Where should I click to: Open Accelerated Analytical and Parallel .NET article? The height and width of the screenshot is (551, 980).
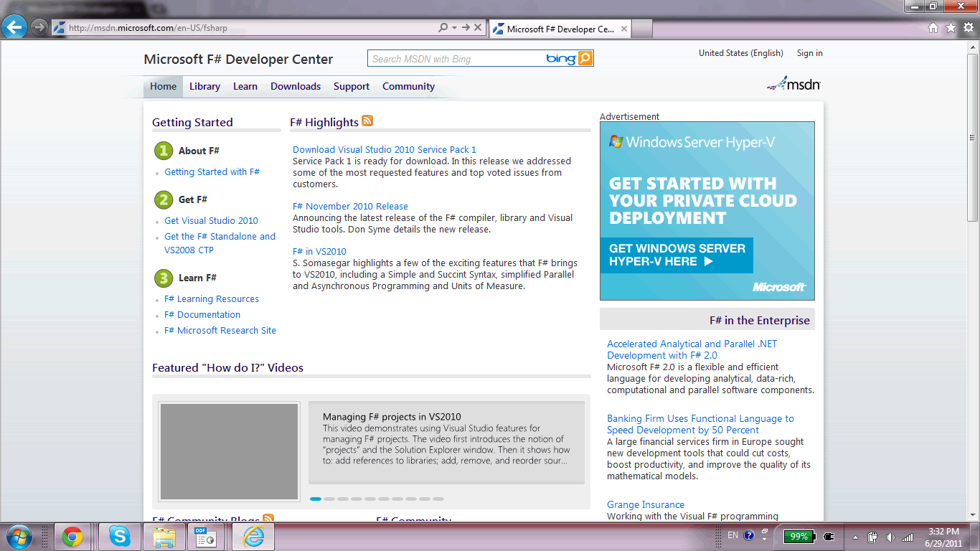pyautogui.click(x=692, y=349)
